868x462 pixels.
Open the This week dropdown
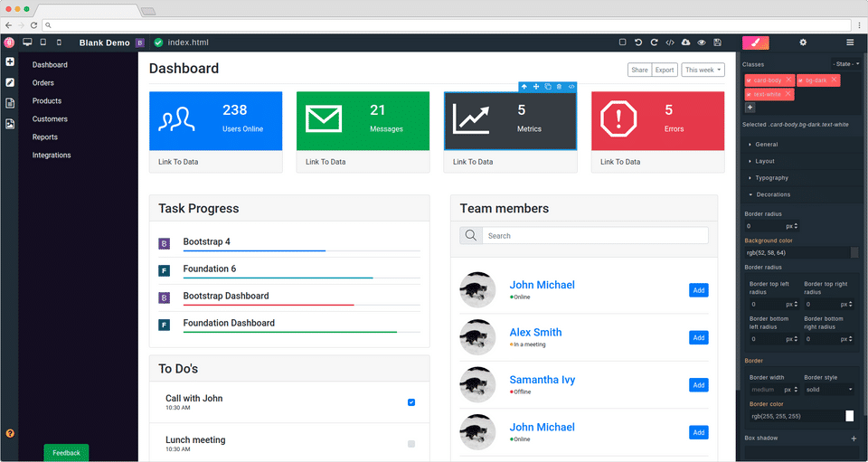click(703, 70)
